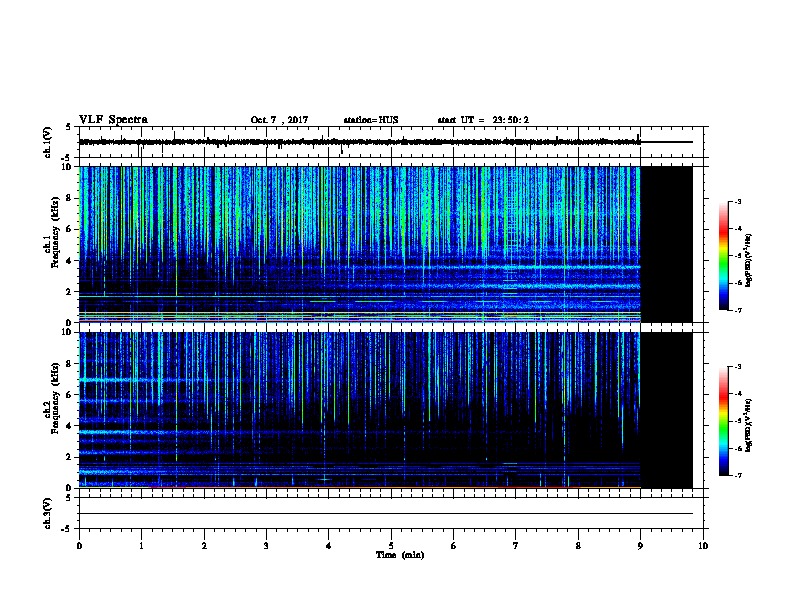
Task: Click the bottom time axis tick label '10'
Action: 703,546
